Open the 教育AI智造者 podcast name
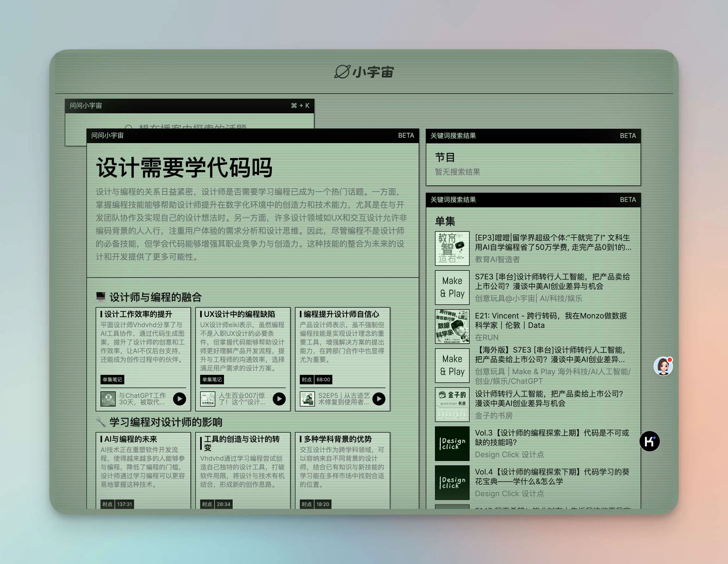This screenshot has width=728, height=564. pos(497,259)
